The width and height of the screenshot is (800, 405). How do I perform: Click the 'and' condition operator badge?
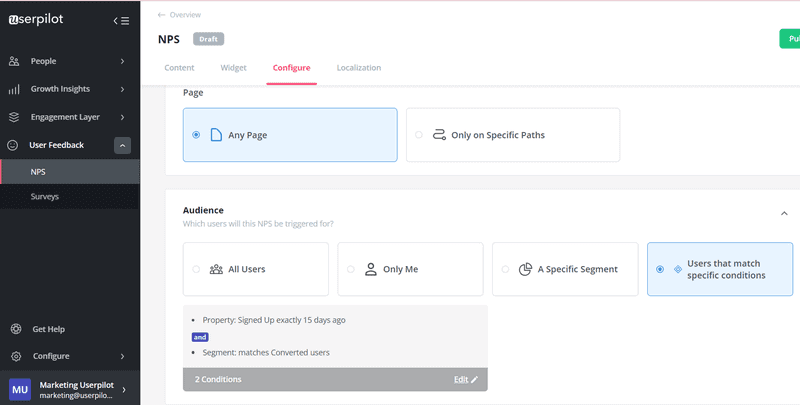coord(200,337)
